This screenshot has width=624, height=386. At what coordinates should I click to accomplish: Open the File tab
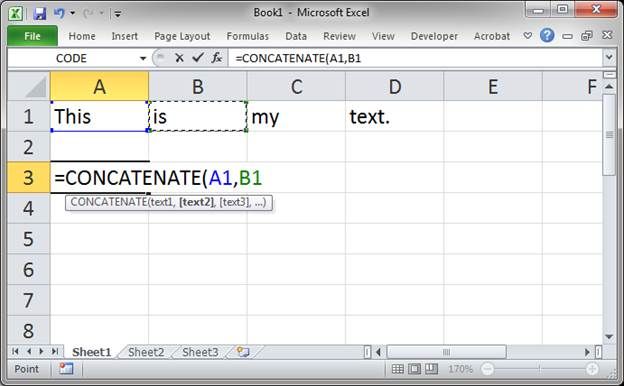click(x=32, y=36)
